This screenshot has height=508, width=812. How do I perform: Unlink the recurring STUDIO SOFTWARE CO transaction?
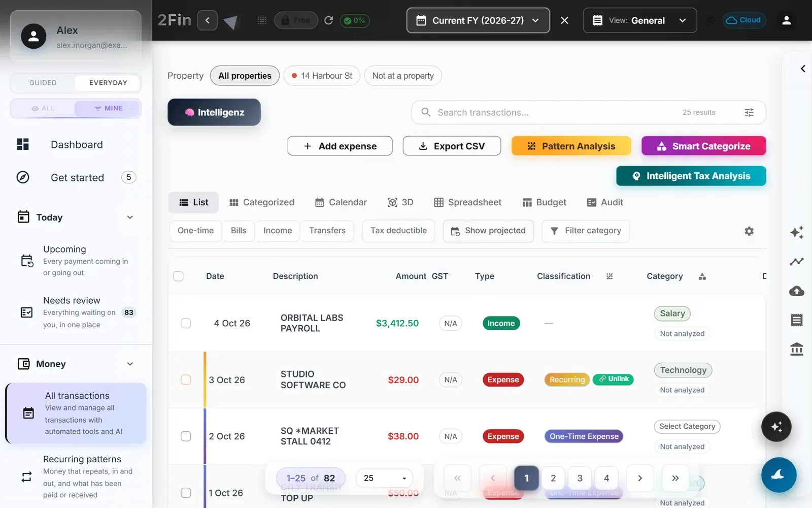(613, 379)
